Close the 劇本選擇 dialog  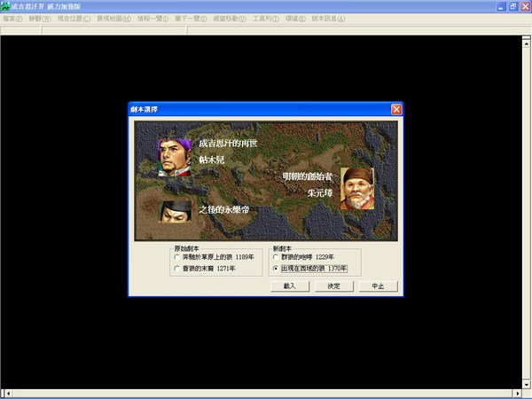[396, 109]
